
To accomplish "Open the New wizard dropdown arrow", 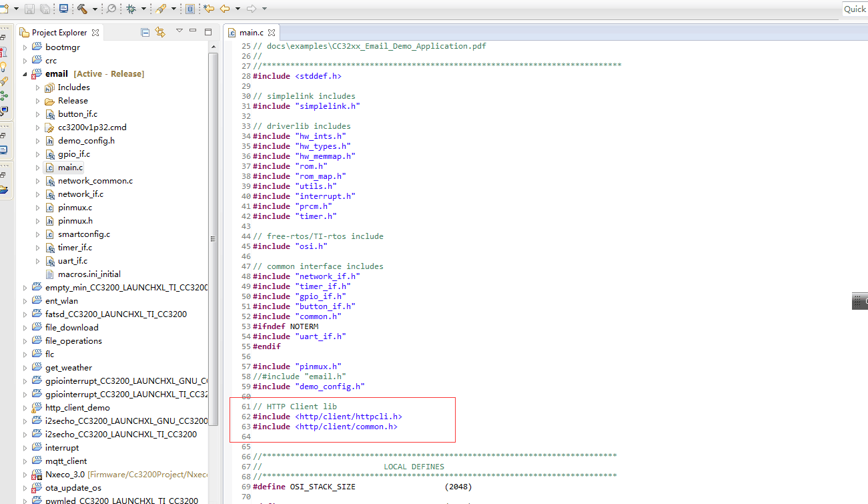I will (16, 9).
